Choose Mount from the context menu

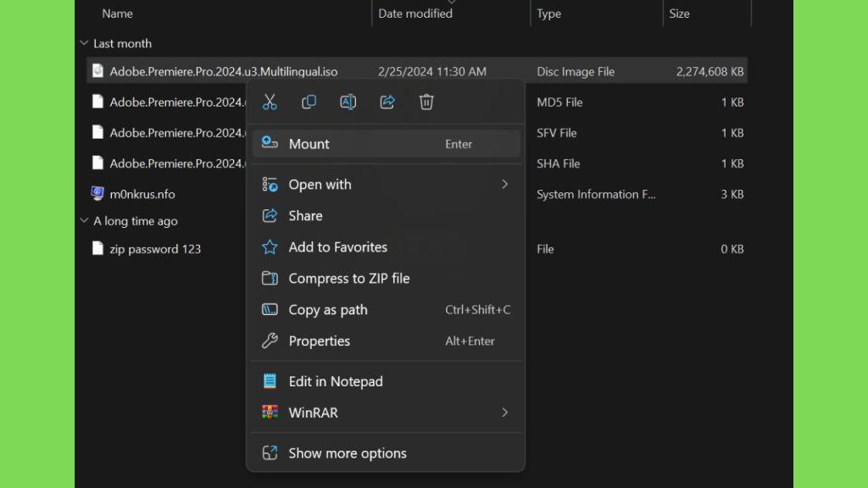click(x=386, y=144)
